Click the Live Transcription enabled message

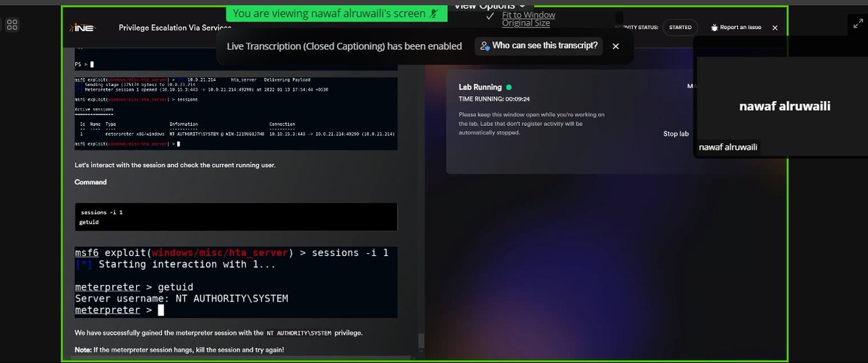344,46
